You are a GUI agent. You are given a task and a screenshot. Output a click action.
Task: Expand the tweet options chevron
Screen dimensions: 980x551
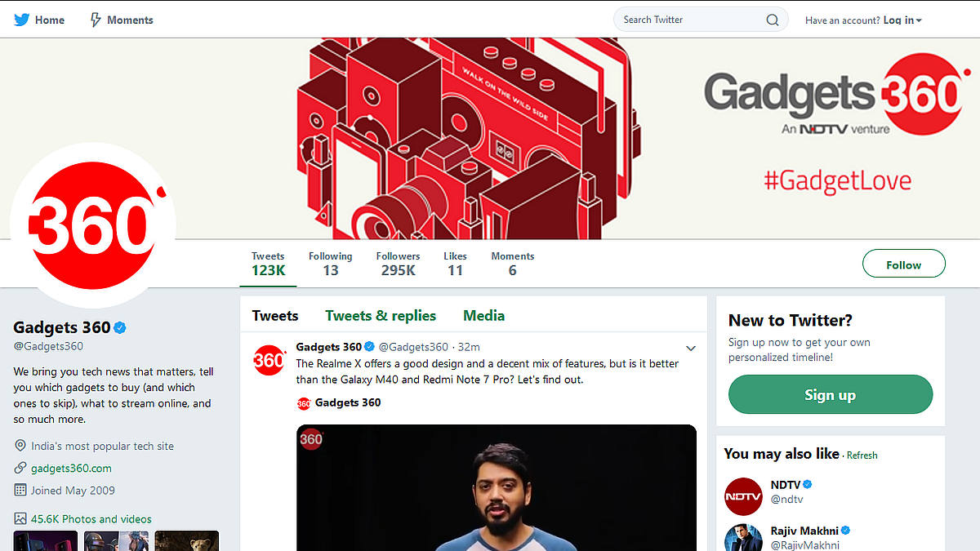(x=690, y=349)
